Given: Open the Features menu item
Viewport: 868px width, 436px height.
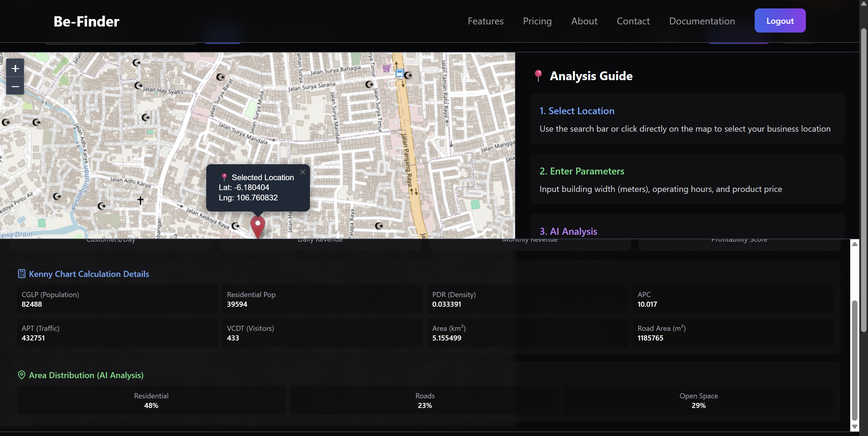Looking at the screenshot, I should tap(485, 21).
